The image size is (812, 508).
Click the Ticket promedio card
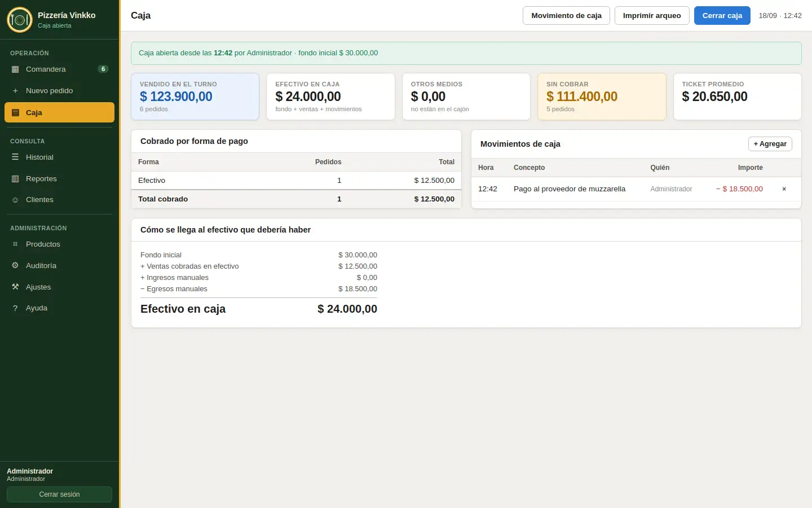point(738,97)
